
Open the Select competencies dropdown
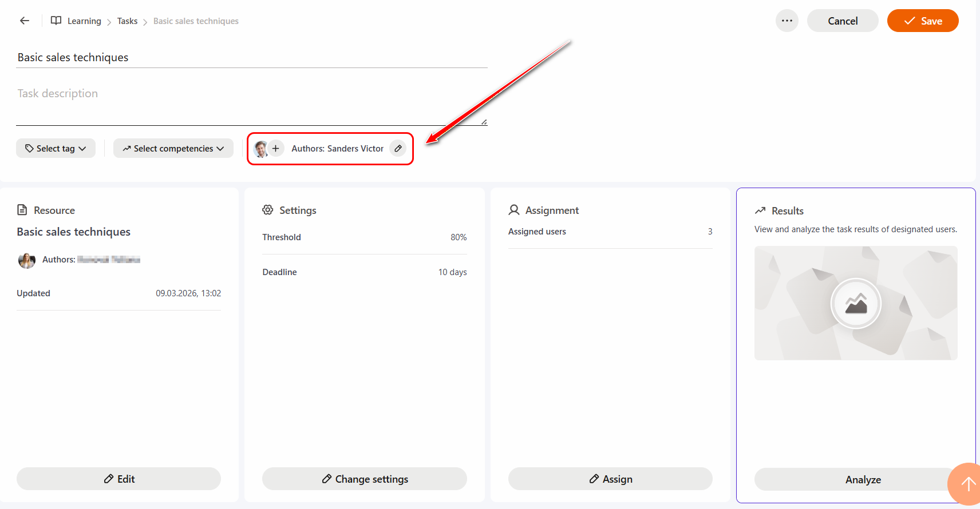(x=173, y=149)
